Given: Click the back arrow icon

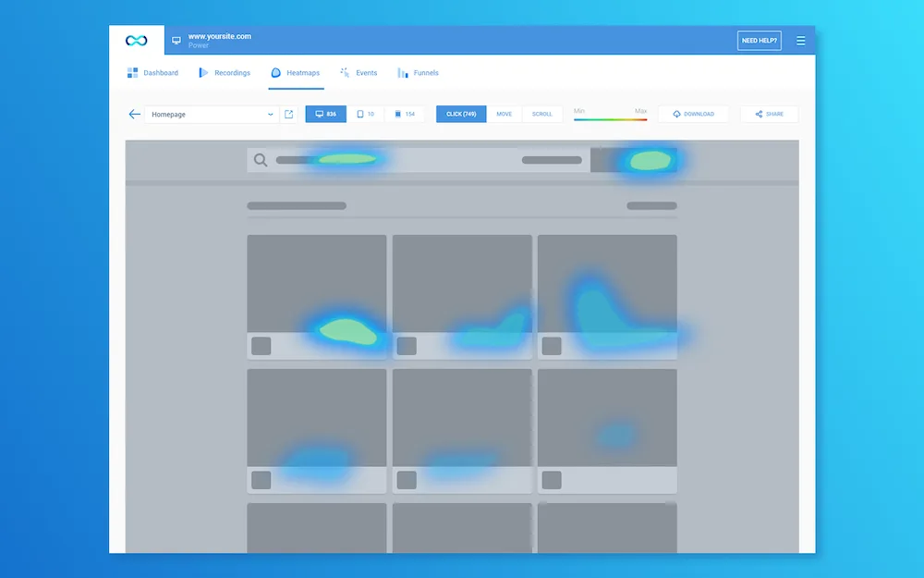Looking at the screenshot, I should tap(134, 114).
